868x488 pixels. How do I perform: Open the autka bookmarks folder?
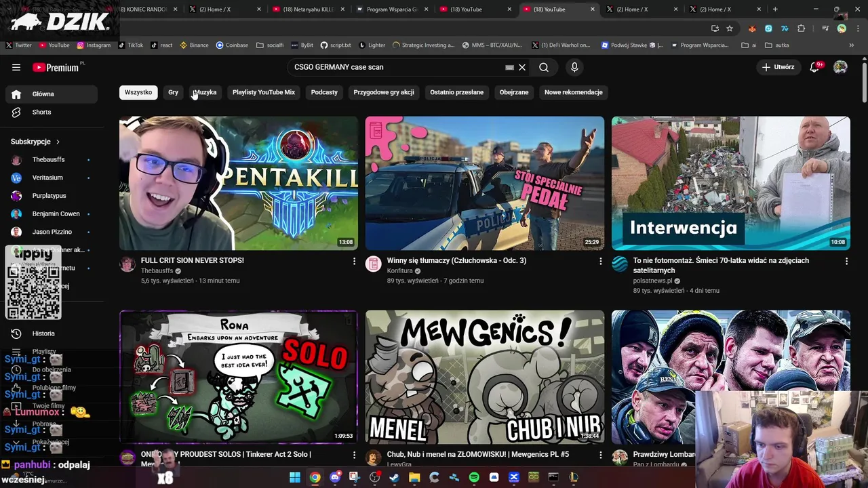pos(776,45)
